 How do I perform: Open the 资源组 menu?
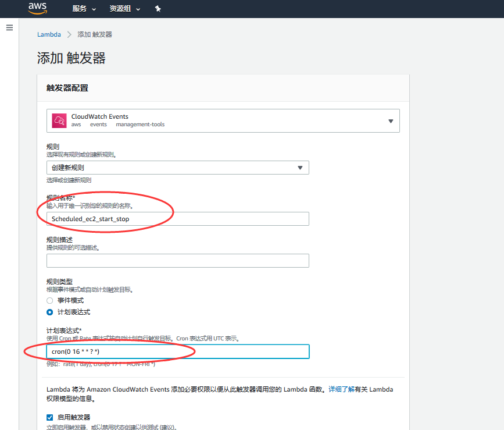124,9
